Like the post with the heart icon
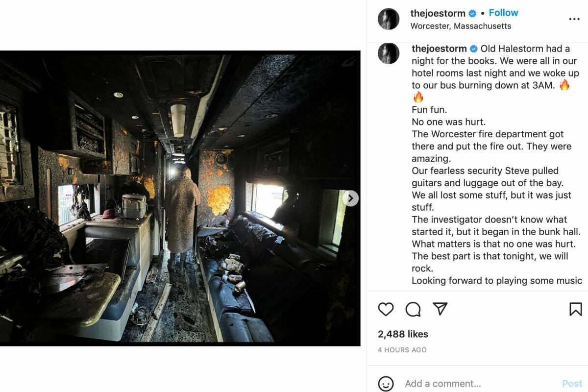Screen dimensions: 588x392 tap(386, 309)
